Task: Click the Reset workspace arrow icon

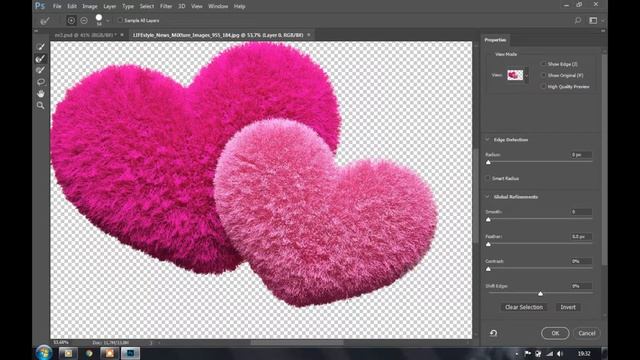Action: click(493, 333)
